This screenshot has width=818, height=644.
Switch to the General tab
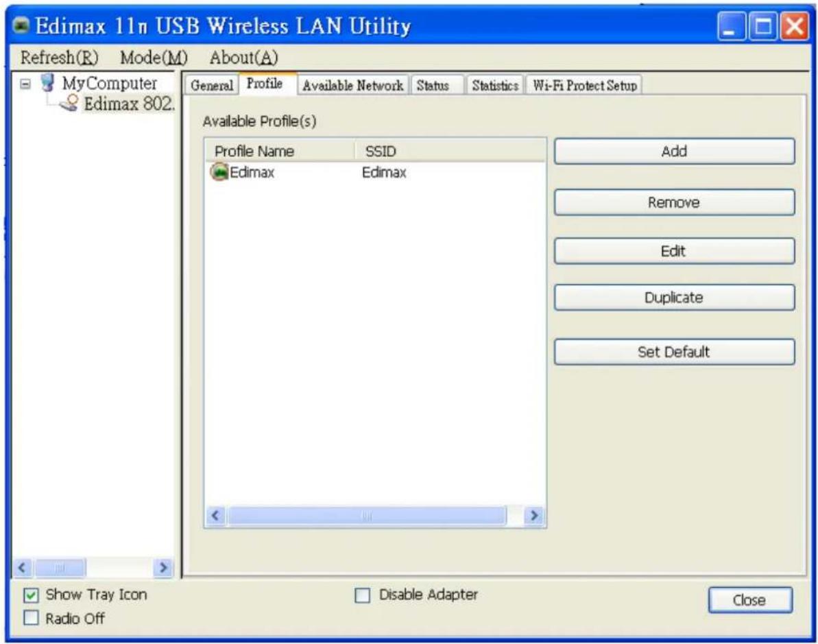(x=211, y=85)
